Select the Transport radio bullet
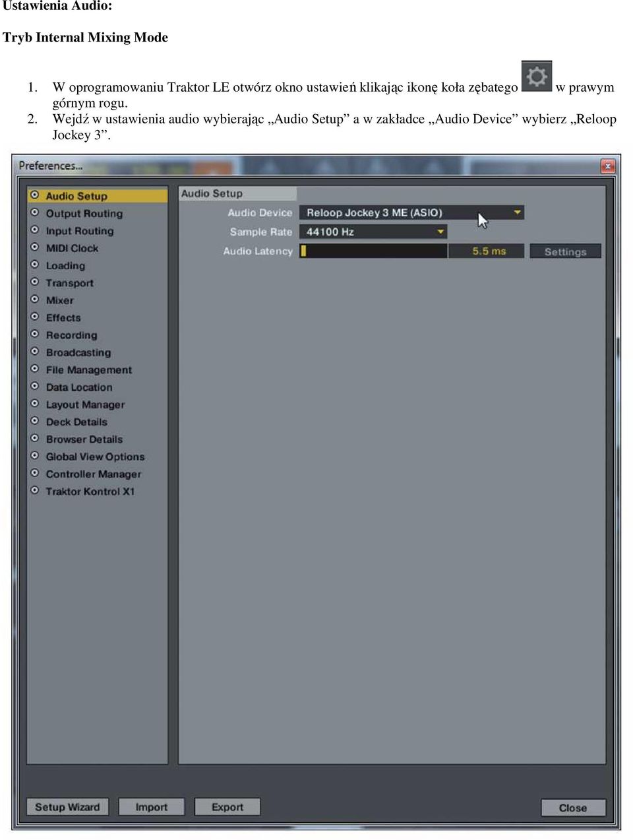 (x=35, y=282)
